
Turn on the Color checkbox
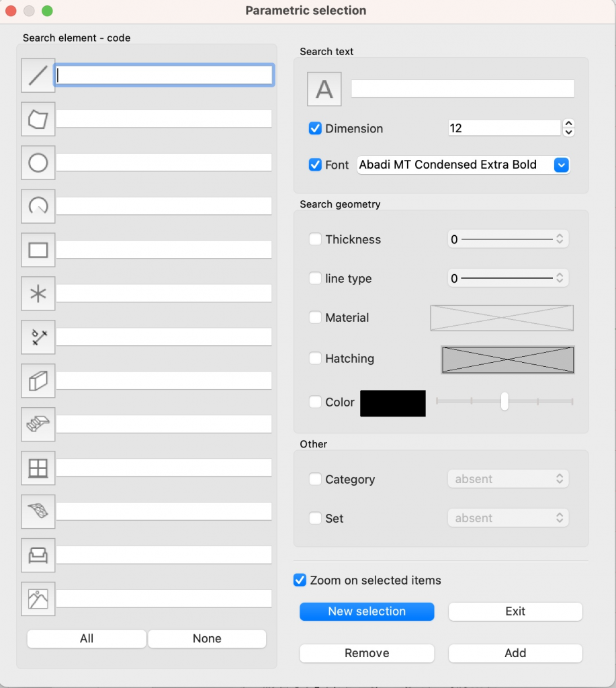315,402
